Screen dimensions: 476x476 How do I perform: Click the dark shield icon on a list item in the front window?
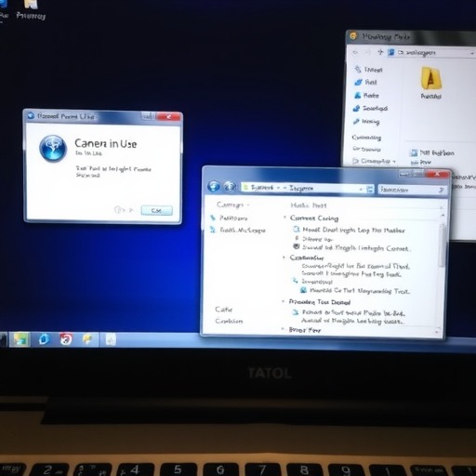pos(297,246)
